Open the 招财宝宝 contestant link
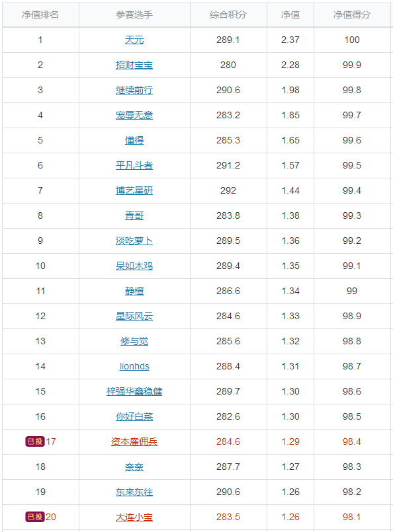 click(x=134, y=65)
